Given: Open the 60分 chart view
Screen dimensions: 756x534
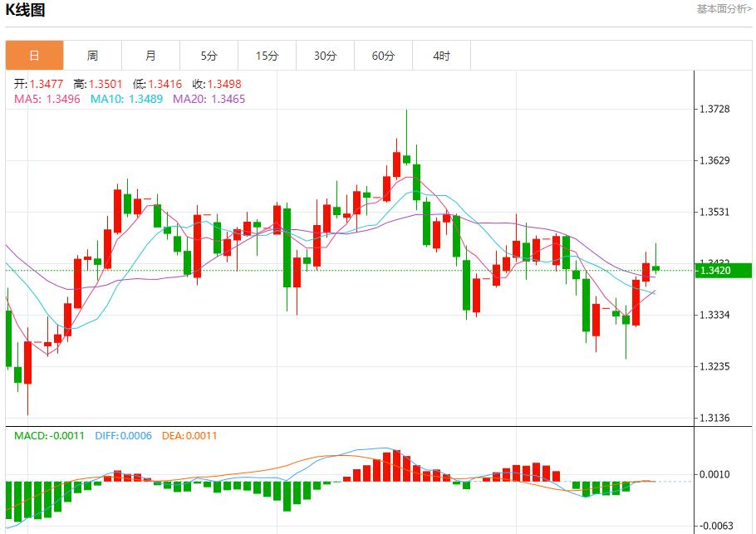Looking at the screenshot, I should coord(383,55).
